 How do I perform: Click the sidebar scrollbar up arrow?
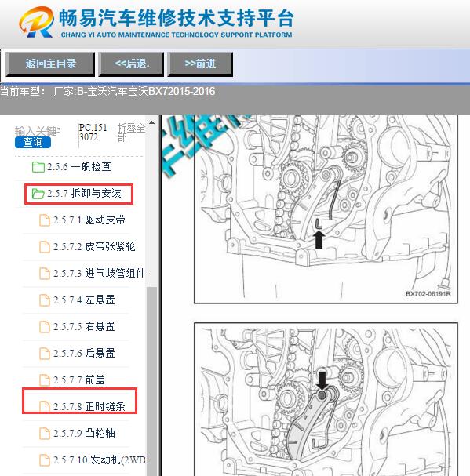pos(152,123)
